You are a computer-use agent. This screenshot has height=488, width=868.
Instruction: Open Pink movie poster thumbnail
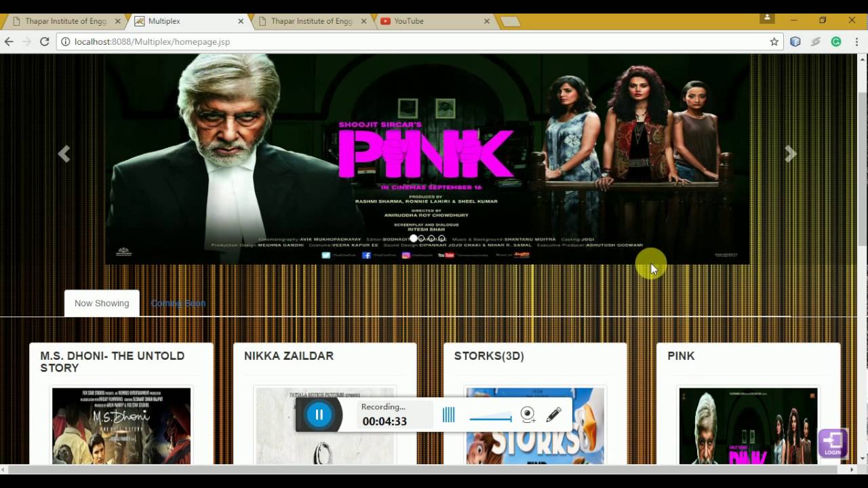748,426
